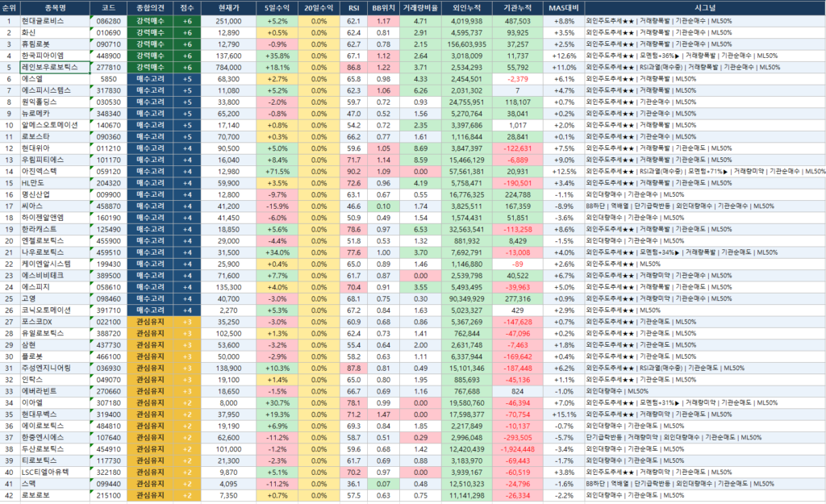
Task: Select the 외인누적 column header
Action: click(466, 8)
